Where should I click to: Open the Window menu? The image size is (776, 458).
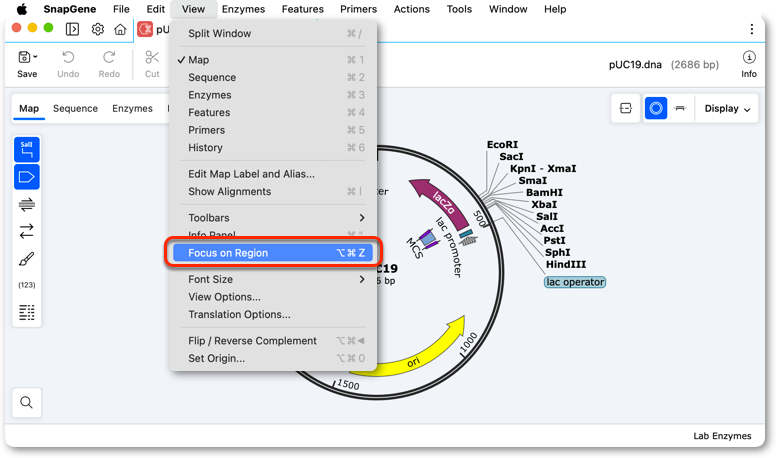(x=508, y=9)
